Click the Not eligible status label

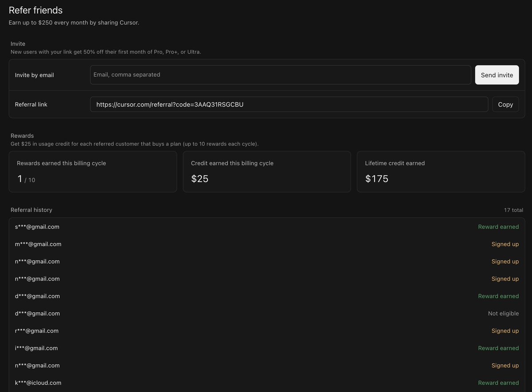click(503, 314)
